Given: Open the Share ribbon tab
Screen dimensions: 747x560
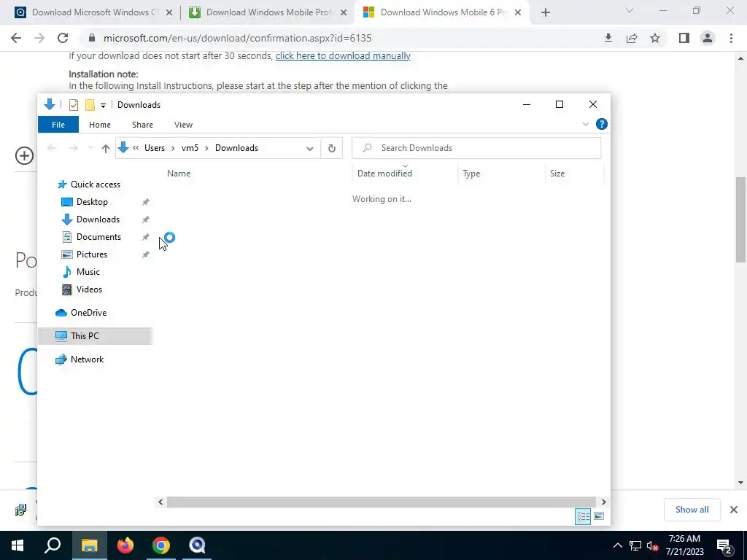Looking at the screenshot, I should [142, 125].
